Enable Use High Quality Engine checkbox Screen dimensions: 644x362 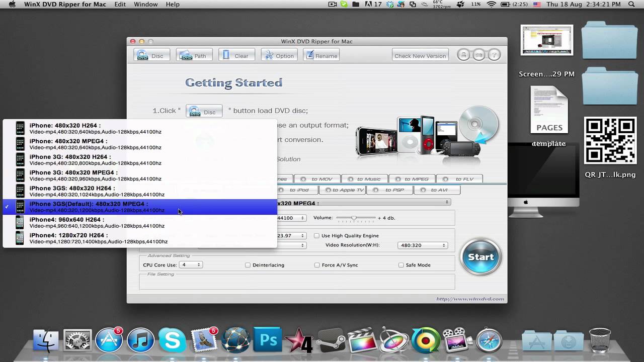click(x=316, y=235)
